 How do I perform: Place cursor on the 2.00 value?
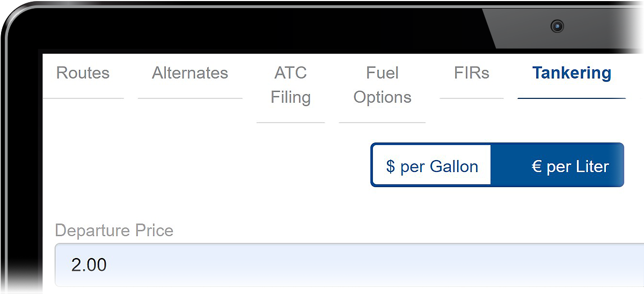click(x=89, y=265)
